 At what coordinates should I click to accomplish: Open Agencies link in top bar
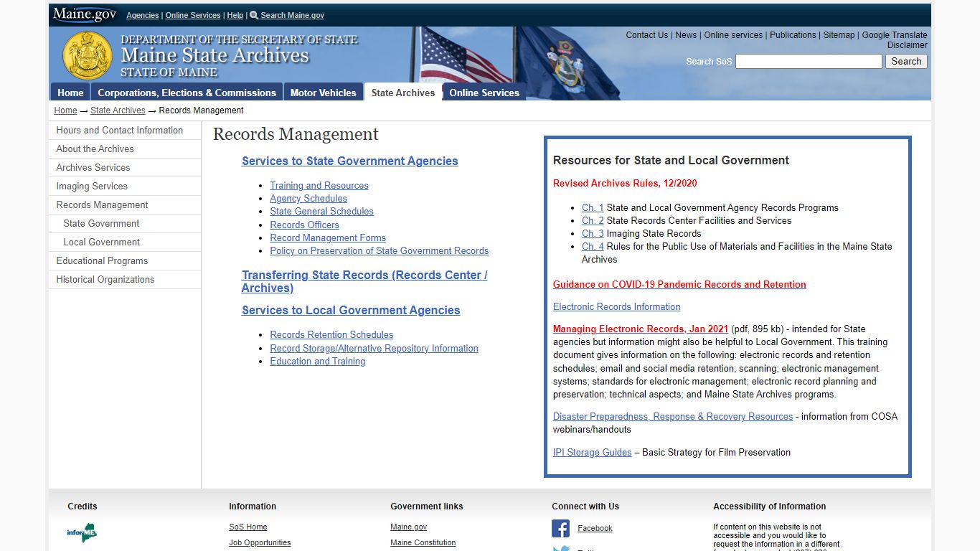[143, 15]
